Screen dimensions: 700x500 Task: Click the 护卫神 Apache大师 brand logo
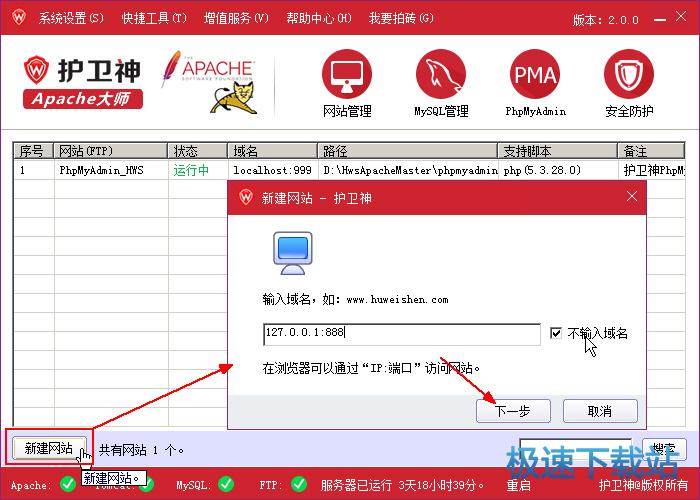click(x=83, y=82)
